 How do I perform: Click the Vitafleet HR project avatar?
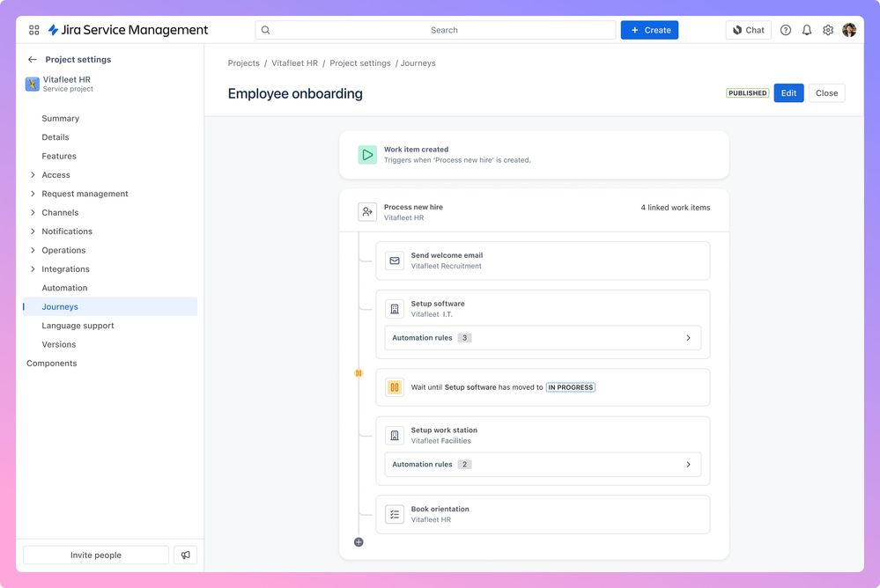(x=33, y=84)
